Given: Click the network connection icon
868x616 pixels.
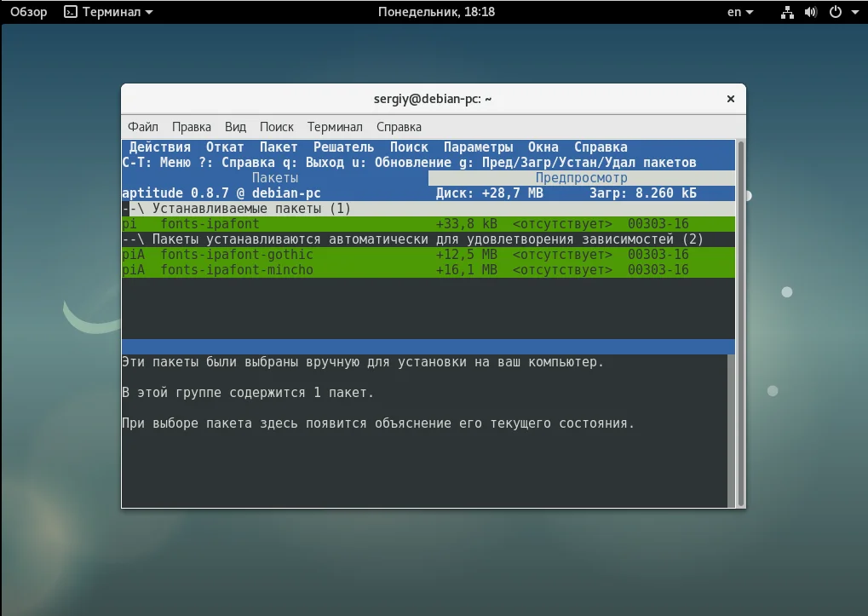Looking at the screenshot, I should (787, 12).
